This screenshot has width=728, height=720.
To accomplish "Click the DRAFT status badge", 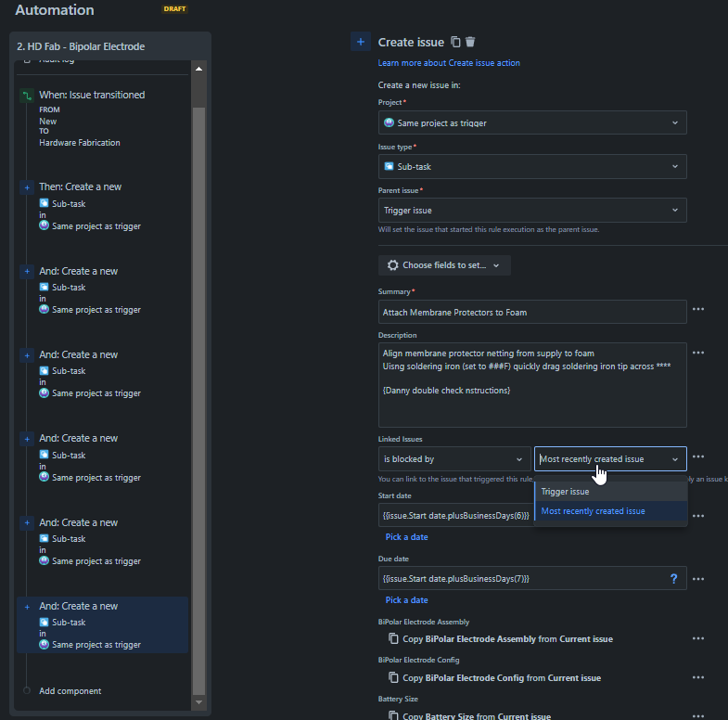I will (174, 9).
